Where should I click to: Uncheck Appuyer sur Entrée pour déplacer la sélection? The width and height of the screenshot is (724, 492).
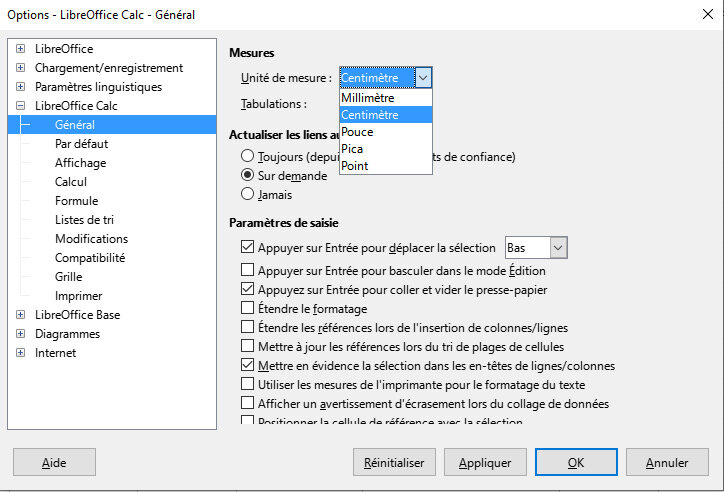(248, 248)
